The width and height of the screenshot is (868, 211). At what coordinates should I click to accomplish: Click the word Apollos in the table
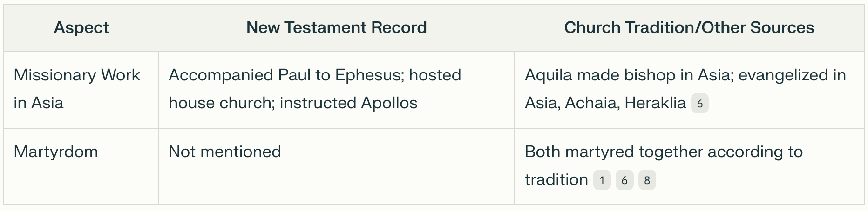[389, 103]
